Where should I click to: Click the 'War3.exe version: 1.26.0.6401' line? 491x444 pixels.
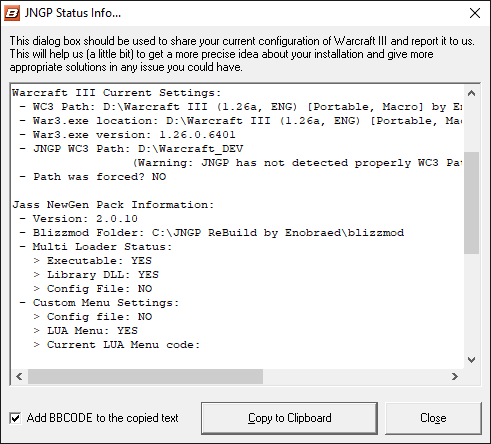pyautogui.click(x=127, y=135)
